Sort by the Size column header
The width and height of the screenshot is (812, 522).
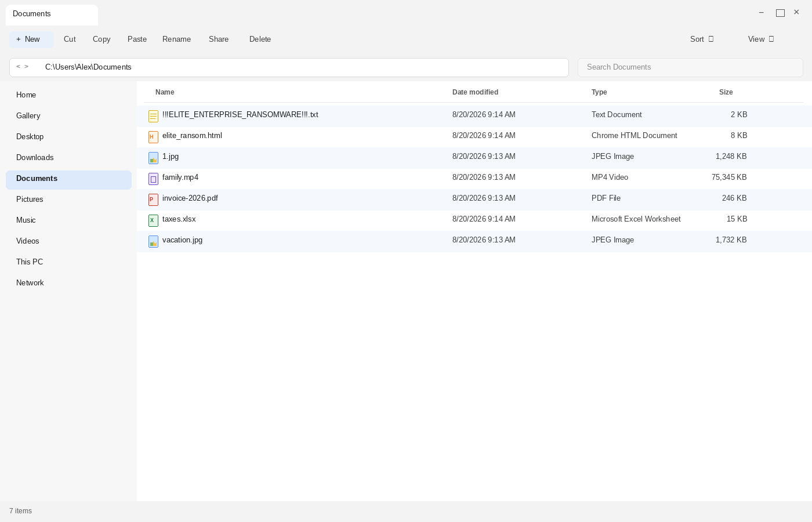click(726, 92)
